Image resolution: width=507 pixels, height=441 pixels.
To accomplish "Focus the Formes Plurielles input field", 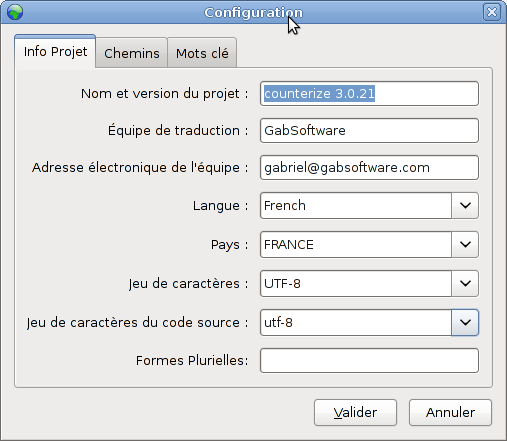I will [x=369, y=361].
